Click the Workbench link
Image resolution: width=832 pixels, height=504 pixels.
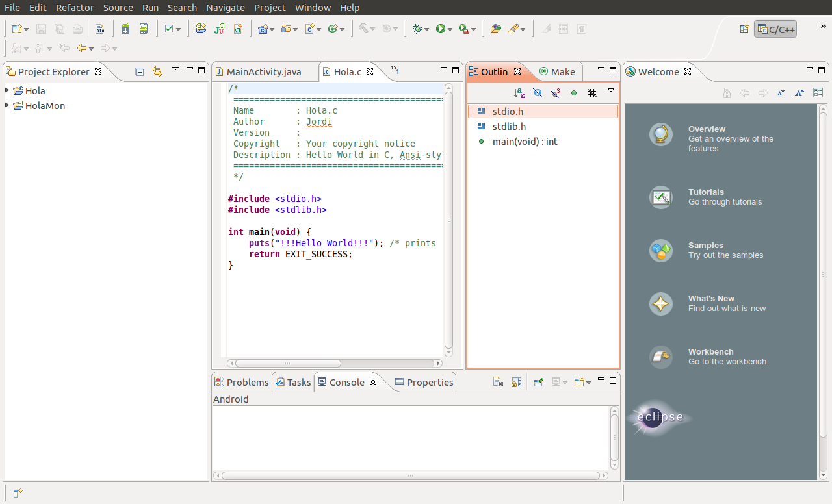click(710, 352)
